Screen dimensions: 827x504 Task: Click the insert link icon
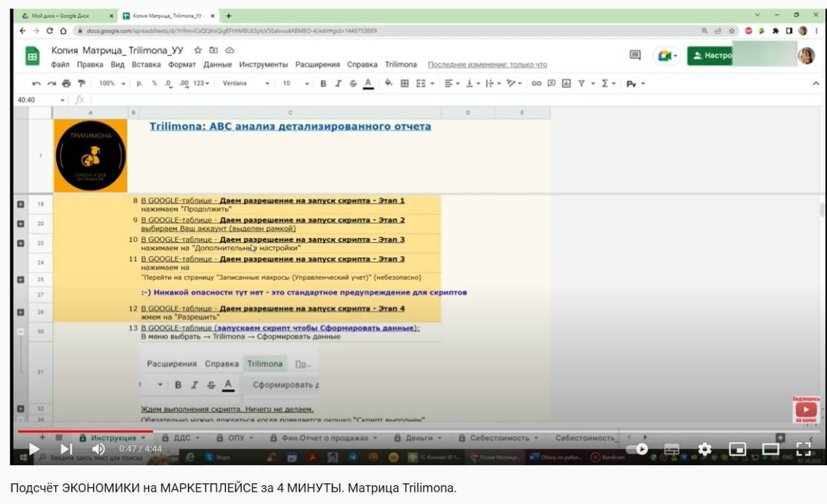pos(536,83)
